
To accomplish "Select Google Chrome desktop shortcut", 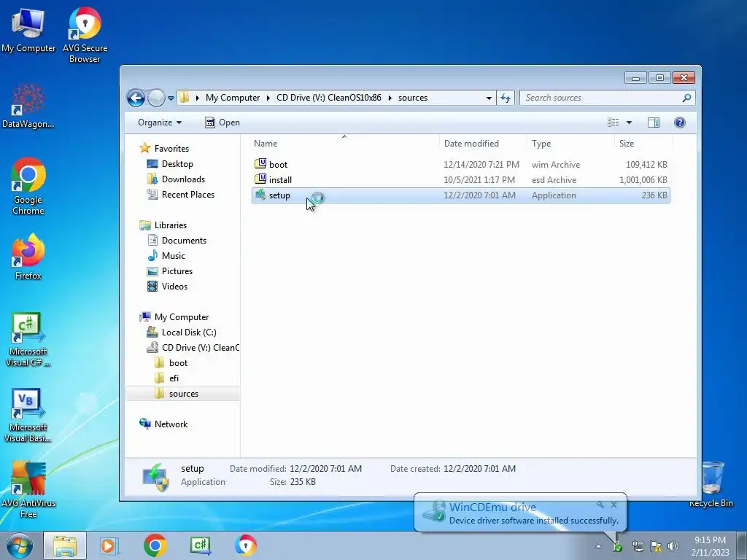I will (28, 186).
